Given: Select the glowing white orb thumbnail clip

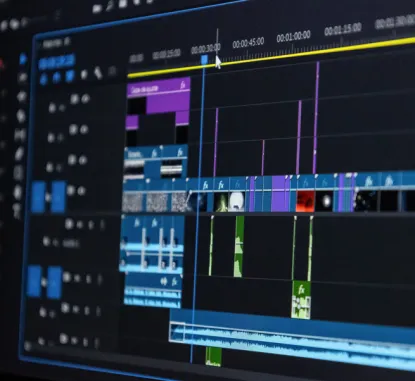Looking at the screenshot, I should 324,201.
